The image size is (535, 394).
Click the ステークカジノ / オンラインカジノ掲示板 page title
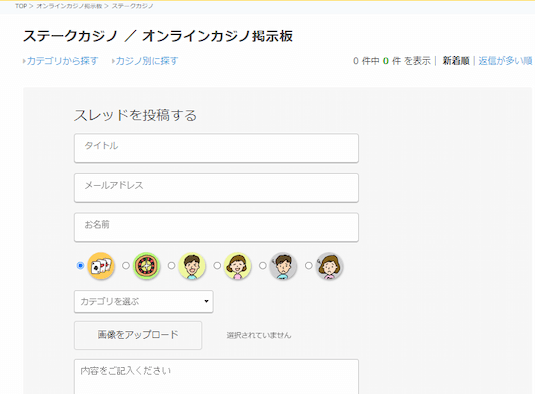coord(158,36)
